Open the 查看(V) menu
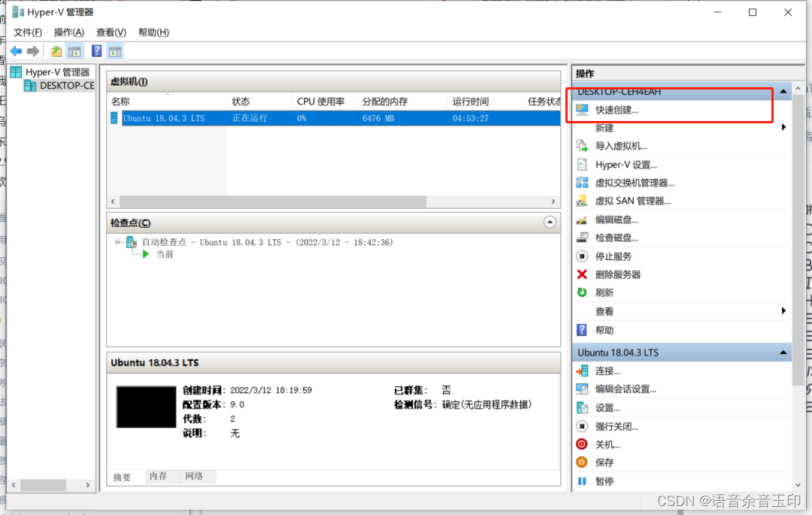Screen dimensions: 812x515 (111, 32)
